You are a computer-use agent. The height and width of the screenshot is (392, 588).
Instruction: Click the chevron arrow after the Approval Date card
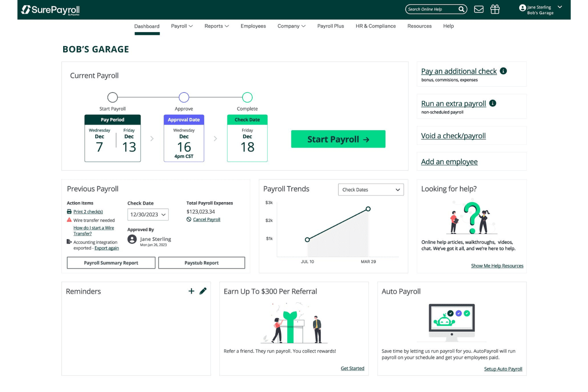(215, 139)
